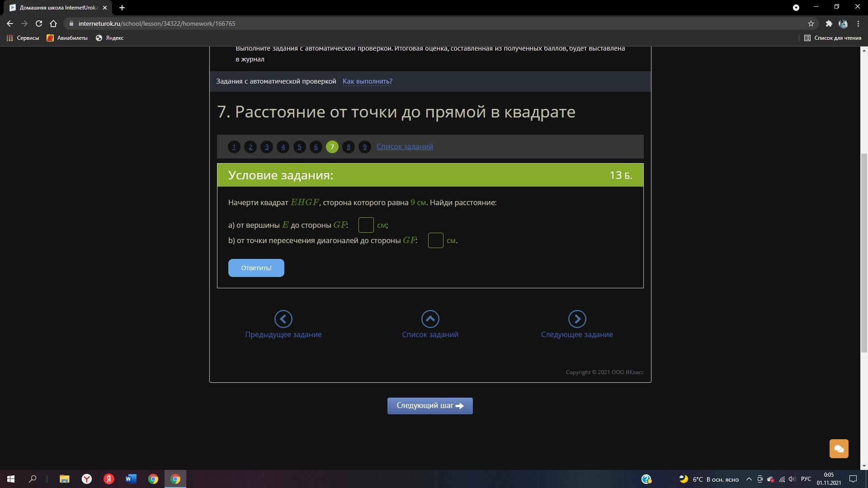Open the Как выполнять? help link
Viewport: 868px width, 488px height.
point(367,81)
